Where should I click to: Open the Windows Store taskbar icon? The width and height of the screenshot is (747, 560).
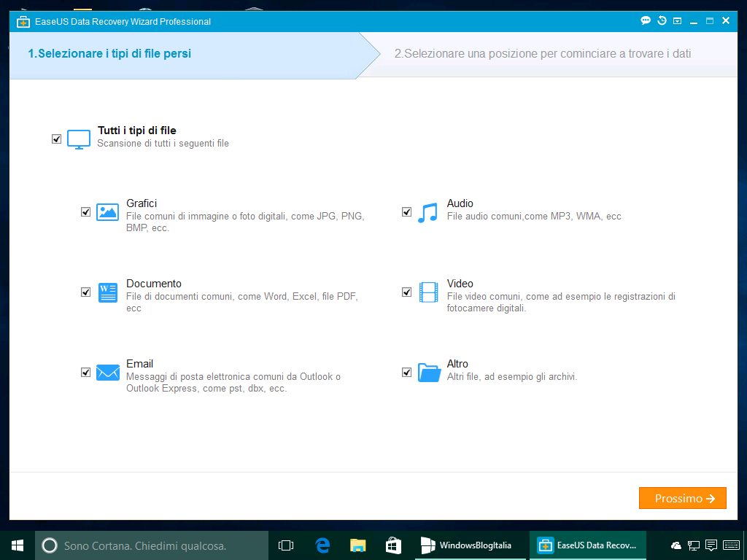coord(393,545)
